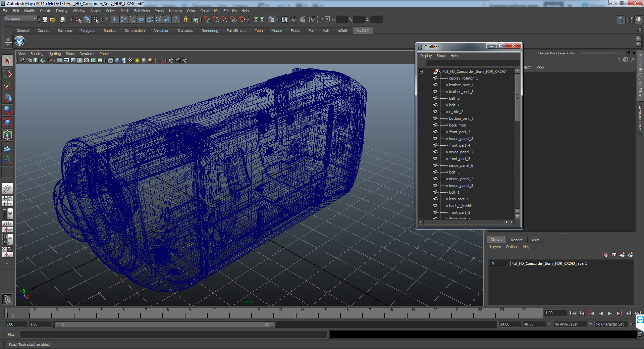The image size is (644, 349).
Task: Open the Create UVs menu
Action: (209, 11)
